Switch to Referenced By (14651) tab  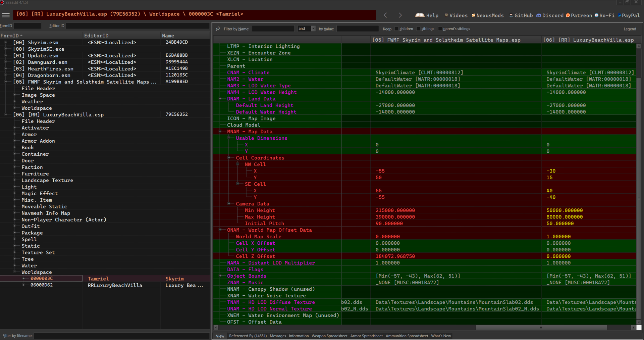[248, 336]
